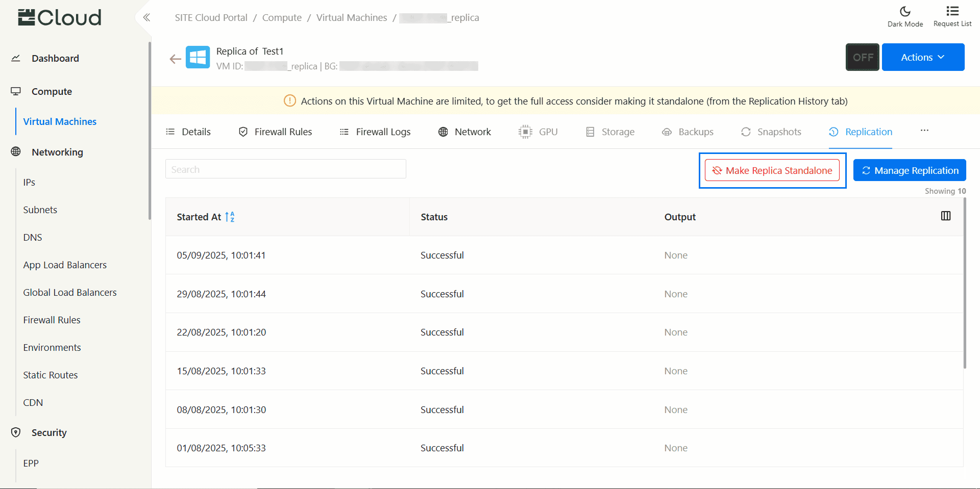Screen dimensions: 980x489
Task: Expand the Security section in sidebar
Action: (49, 433)
